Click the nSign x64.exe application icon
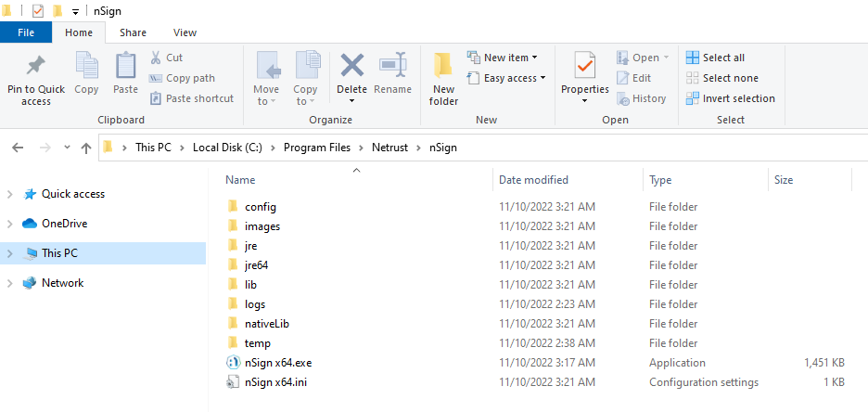This screenshot has width=868, height=412. coord(233,363)
